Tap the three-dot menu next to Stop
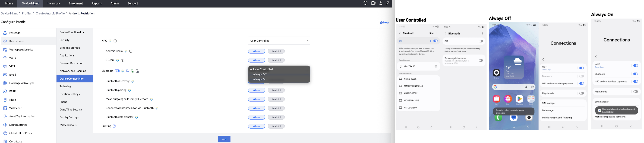 pyautogui.click(x=437, y=33)
